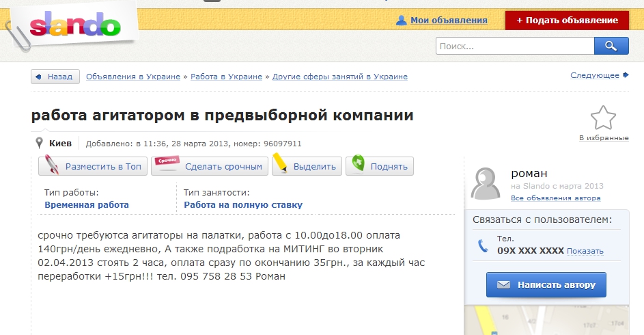
Task: Click the Slando logo
Action: [75, 26]
